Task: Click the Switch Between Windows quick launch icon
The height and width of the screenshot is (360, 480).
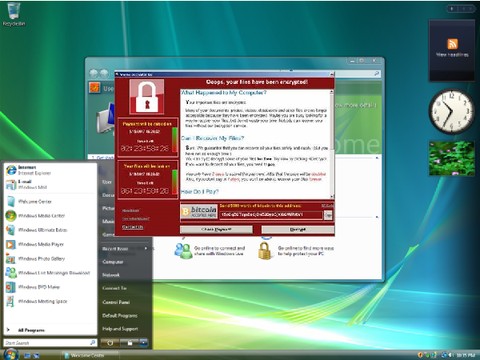Action: click(36, 356)
